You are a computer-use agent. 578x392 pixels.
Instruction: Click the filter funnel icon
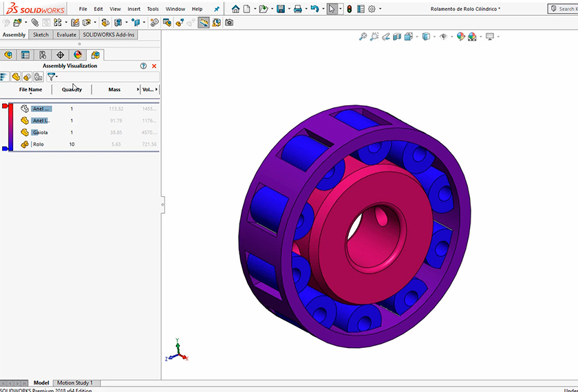tap(51, 77)
